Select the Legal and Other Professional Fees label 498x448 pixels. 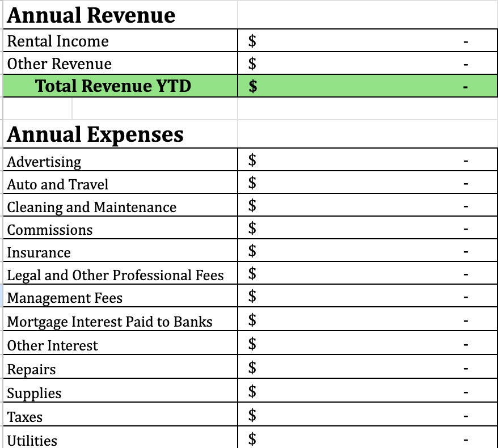click(116, 275)
